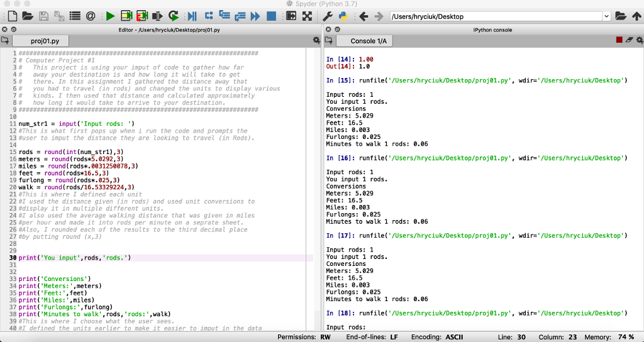Undock the Editor pane
This screenshot has height=342, width=644.
point(14,30)
